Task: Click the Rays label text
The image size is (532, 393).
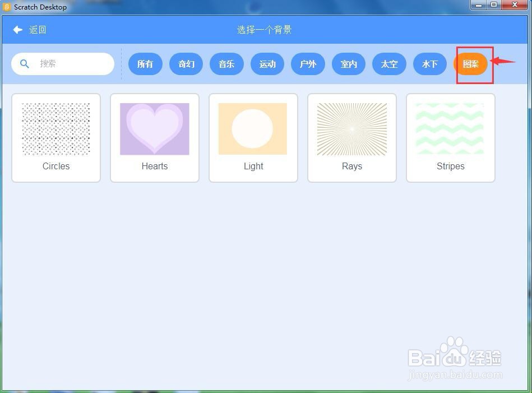Action: point(352,167)
